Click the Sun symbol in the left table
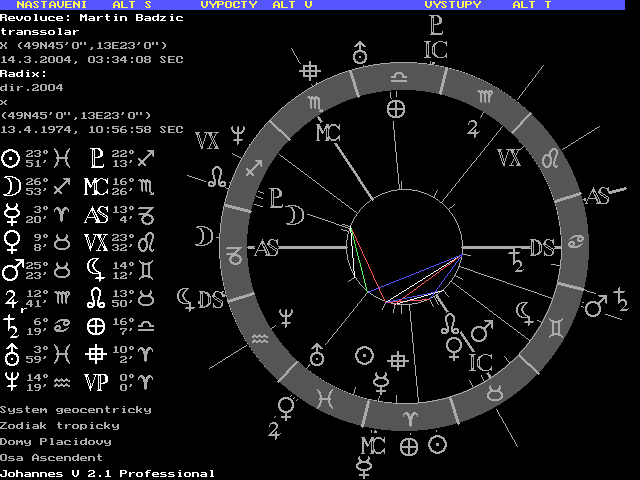Viewport: 640px width, 480px height. 11,159
